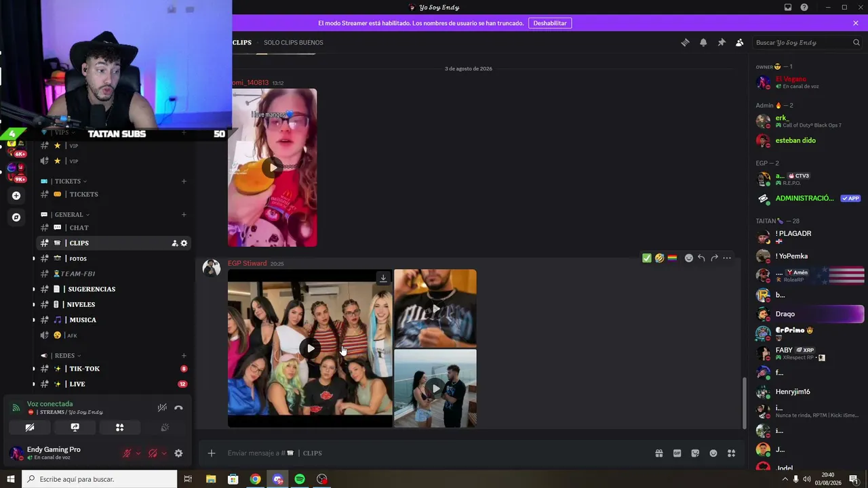The height and width of the screenshot is (488, 868).
Task: Forward the EGP Stiward message
Action: click(714, 258)
